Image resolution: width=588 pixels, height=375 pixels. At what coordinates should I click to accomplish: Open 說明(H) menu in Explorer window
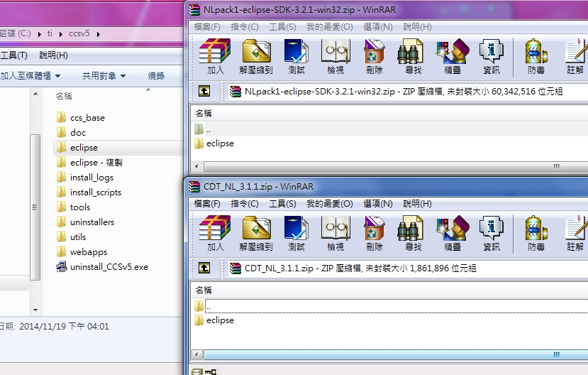click(54, 55)
